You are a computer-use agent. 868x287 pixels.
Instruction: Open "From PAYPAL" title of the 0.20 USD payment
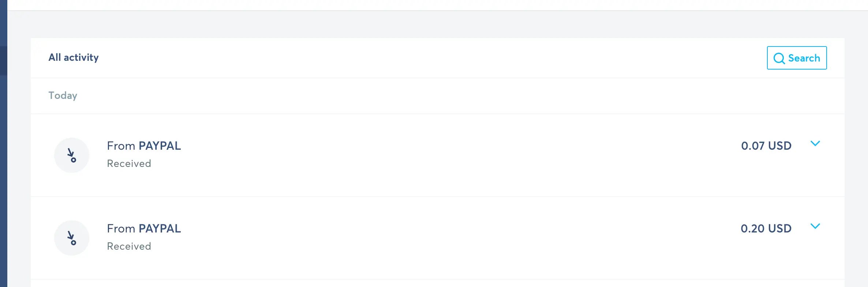[x=144, y=228]
